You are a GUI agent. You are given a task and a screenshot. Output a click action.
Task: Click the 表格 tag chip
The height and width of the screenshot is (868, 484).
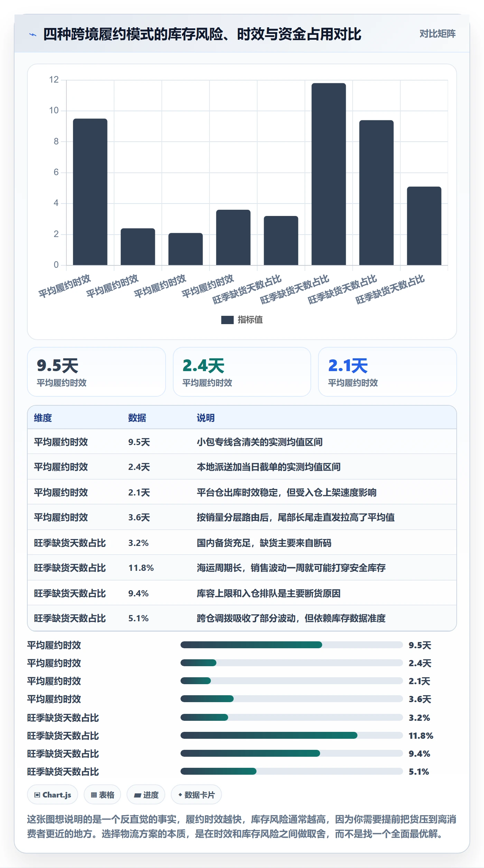click(102, 795)
